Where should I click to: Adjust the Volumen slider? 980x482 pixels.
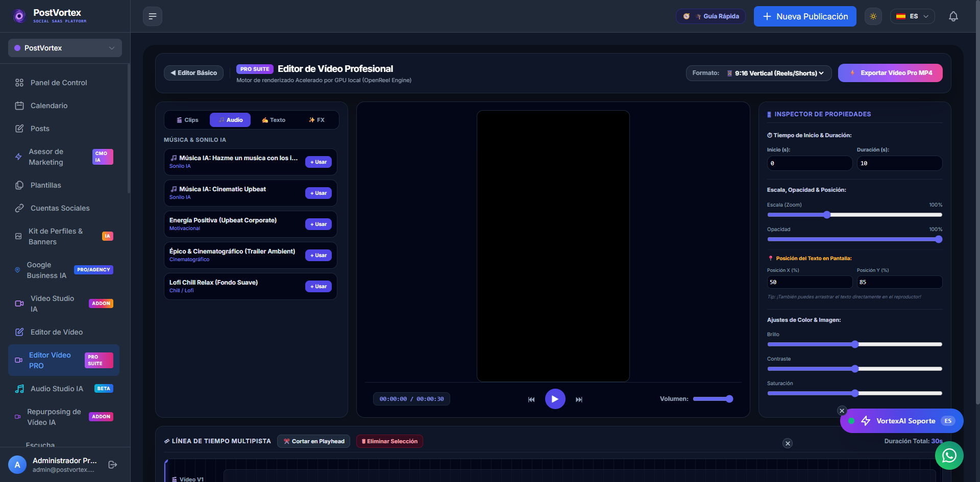[x=713, y=399]
